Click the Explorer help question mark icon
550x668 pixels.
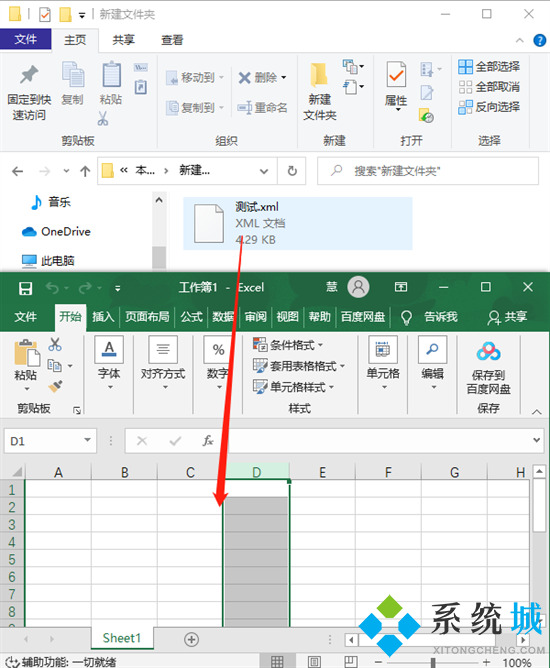click(540, 40)
